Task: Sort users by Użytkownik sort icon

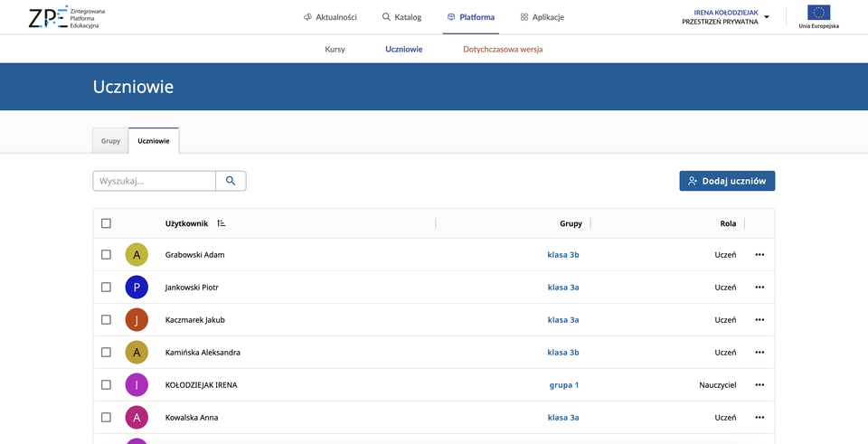Action: [222, 223]
